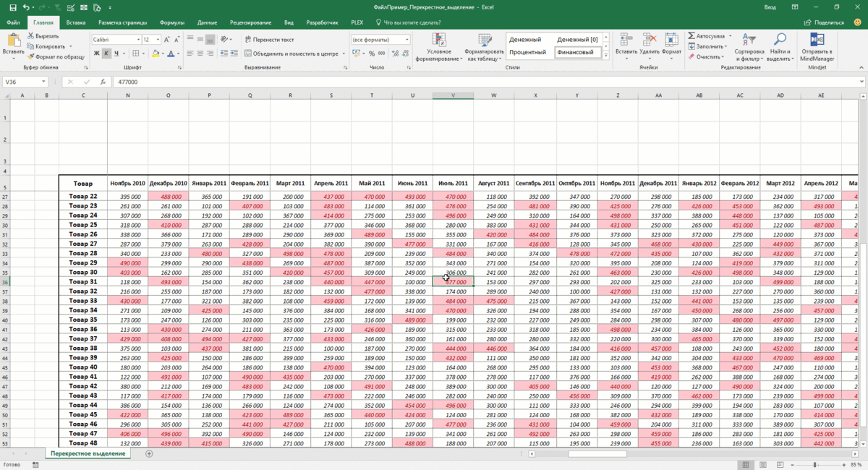
Task: Click the Increase Indent icon
Action: (235, 54)
